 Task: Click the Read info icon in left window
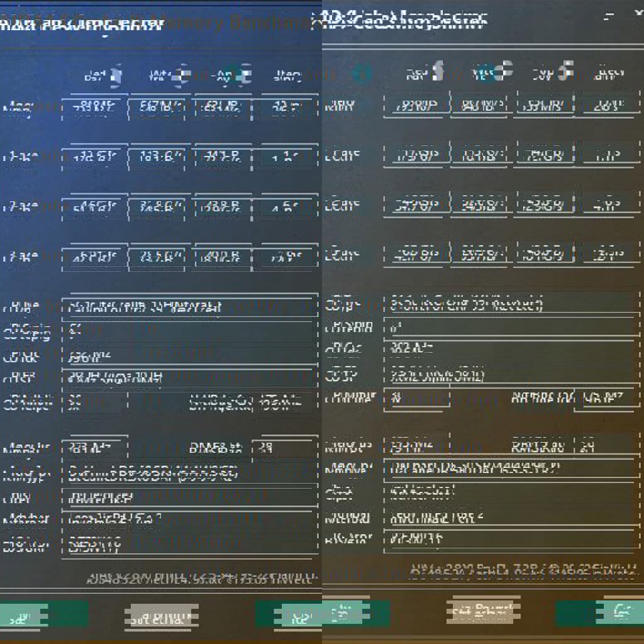click(x=116, y=75)
